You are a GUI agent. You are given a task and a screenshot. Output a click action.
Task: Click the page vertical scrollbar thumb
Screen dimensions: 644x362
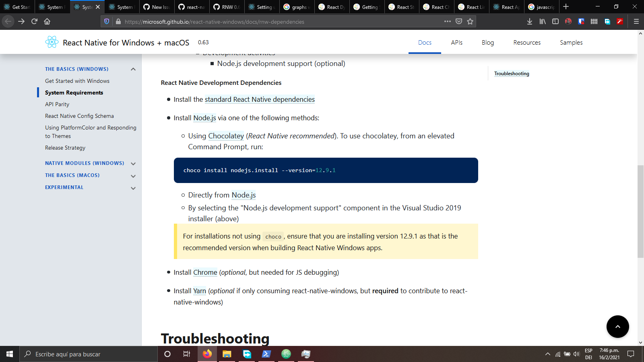[640, 211]
